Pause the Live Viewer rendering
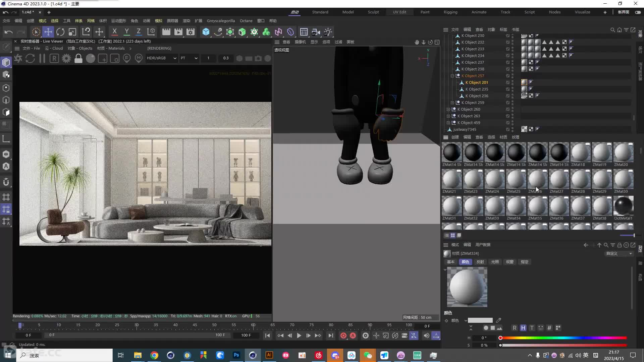 [42, 58]
